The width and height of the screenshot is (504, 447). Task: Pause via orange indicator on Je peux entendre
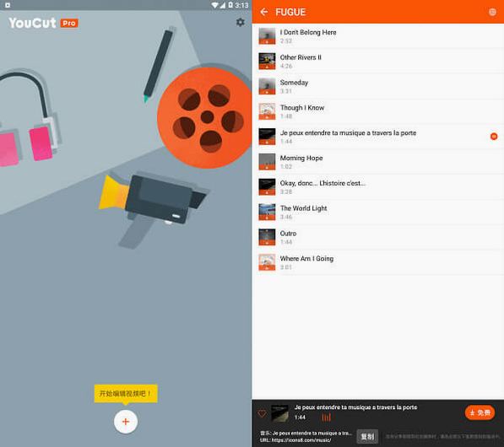494,137
